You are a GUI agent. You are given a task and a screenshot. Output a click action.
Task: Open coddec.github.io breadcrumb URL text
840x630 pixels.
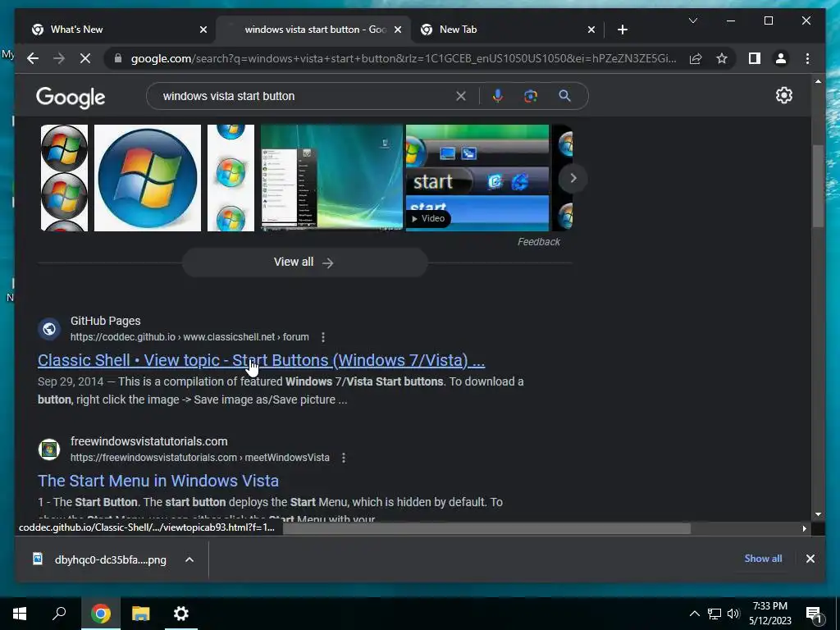tap(189, 337)
